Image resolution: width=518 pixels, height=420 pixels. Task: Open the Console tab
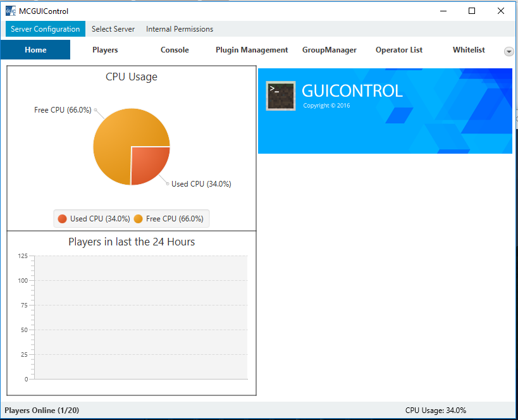pos(175,50)
